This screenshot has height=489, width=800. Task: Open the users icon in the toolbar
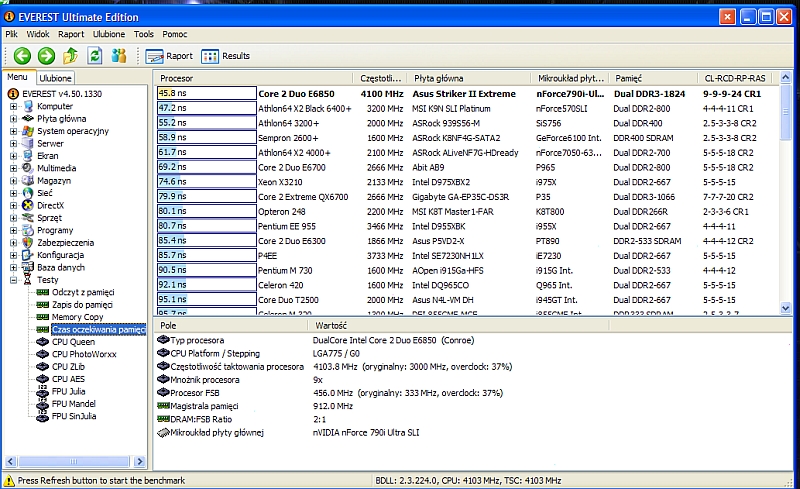pos(119,56)
